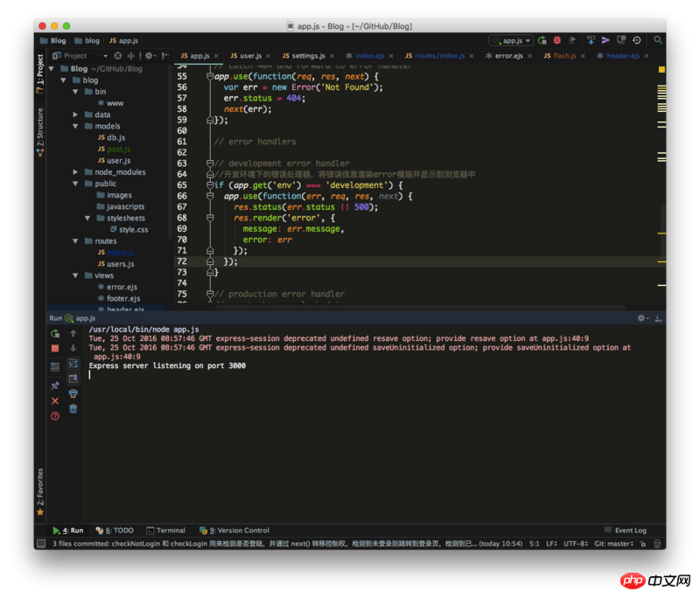Rerun app.js from the Run panel
The image size is (700, 598).
click(x=55, y=333)
